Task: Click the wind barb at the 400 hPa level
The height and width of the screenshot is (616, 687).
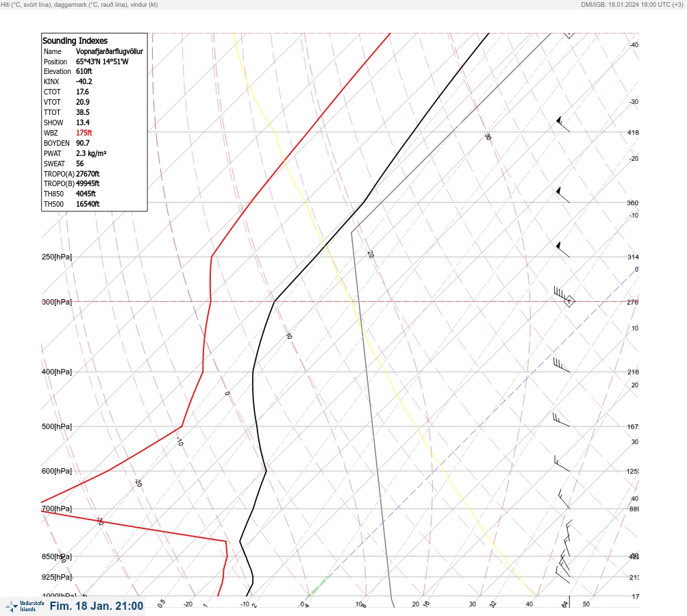Action: click(x=561, y=365)
